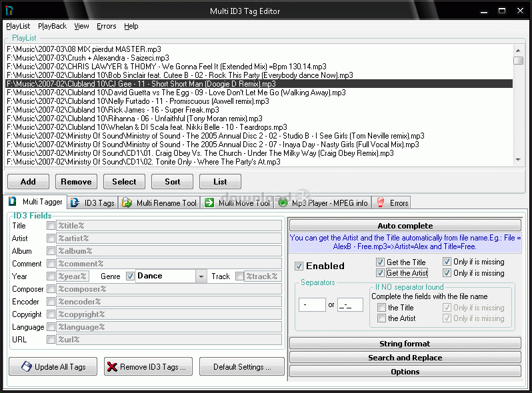Expand the String format section
Screen dimensions: 532x393
coord(405,344)
